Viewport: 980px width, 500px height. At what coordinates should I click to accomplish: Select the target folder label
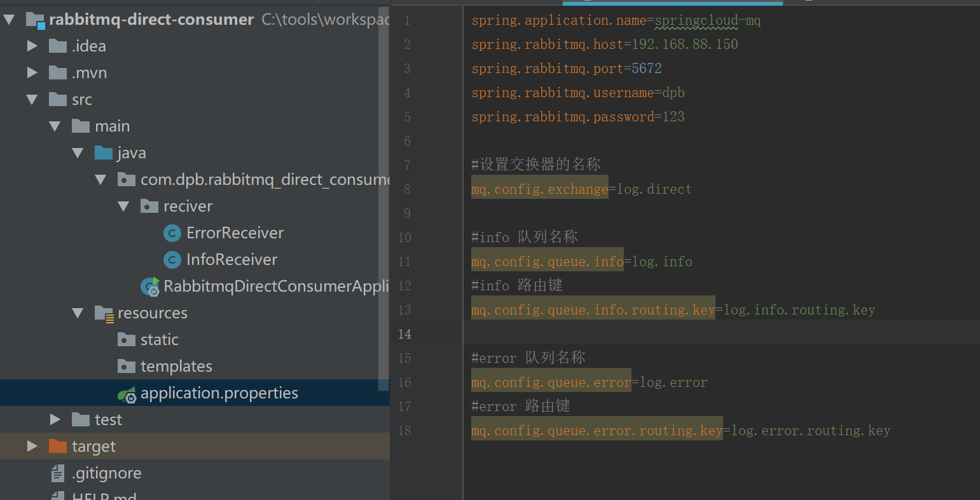click(94, 447)
